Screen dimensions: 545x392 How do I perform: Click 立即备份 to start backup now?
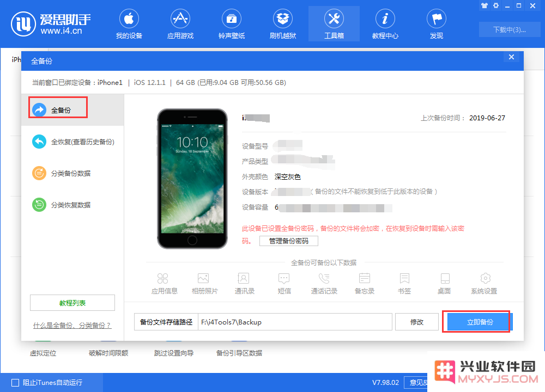click(x=480, y=322)
